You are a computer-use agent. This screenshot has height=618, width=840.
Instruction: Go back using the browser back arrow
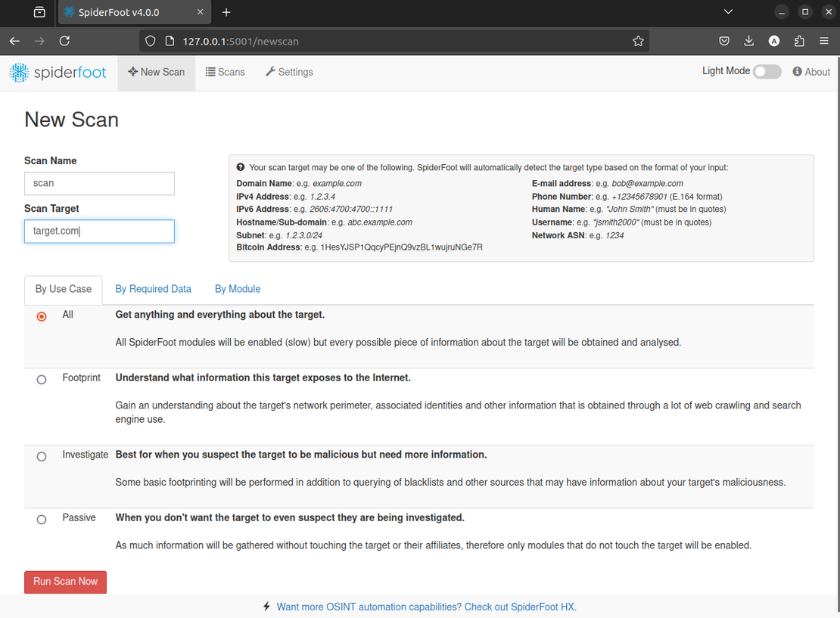(14, 41)
